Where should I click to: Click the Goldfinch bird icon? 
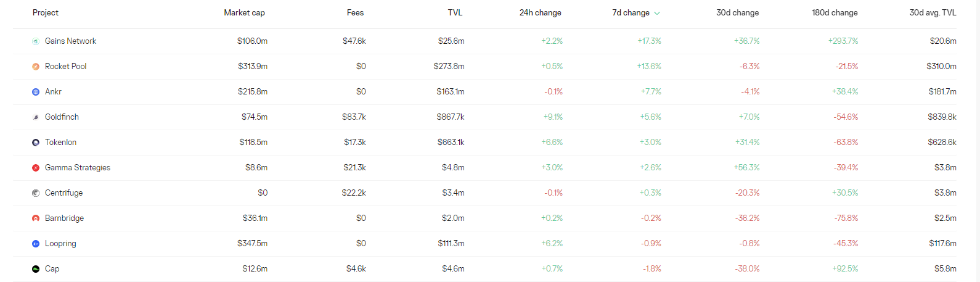tap(36, 117)
